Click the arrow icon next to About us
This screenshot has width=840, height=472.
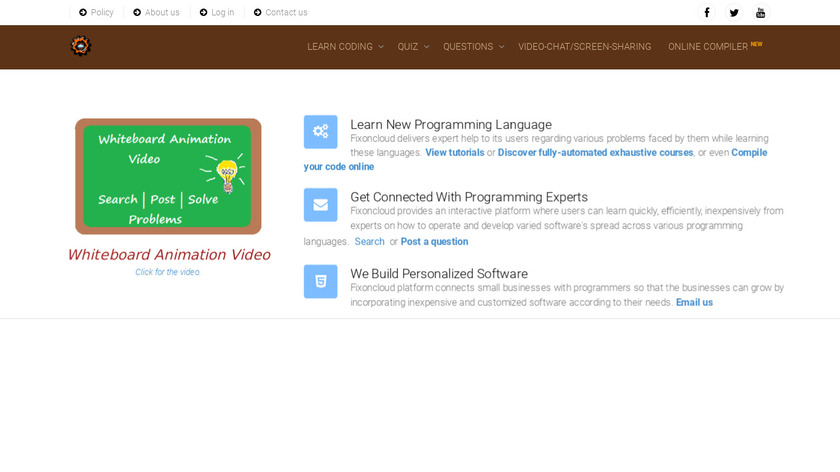[x=137, y=12]
